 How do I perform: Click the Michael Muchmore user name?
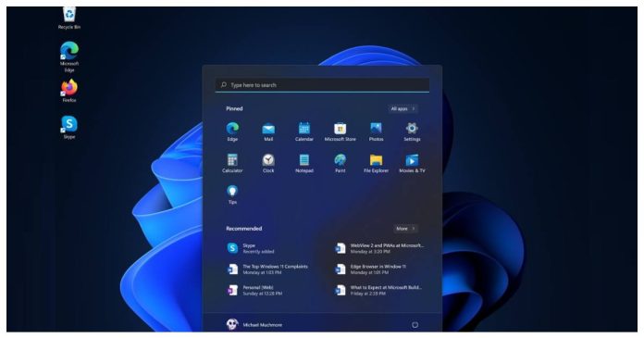(x=263, y=325)
